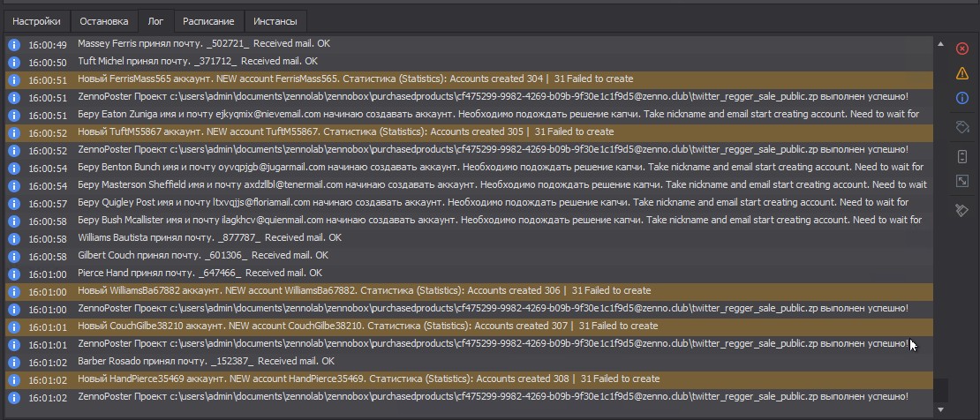Click info icon of Tuft Michel row

(x=14, y=63)
